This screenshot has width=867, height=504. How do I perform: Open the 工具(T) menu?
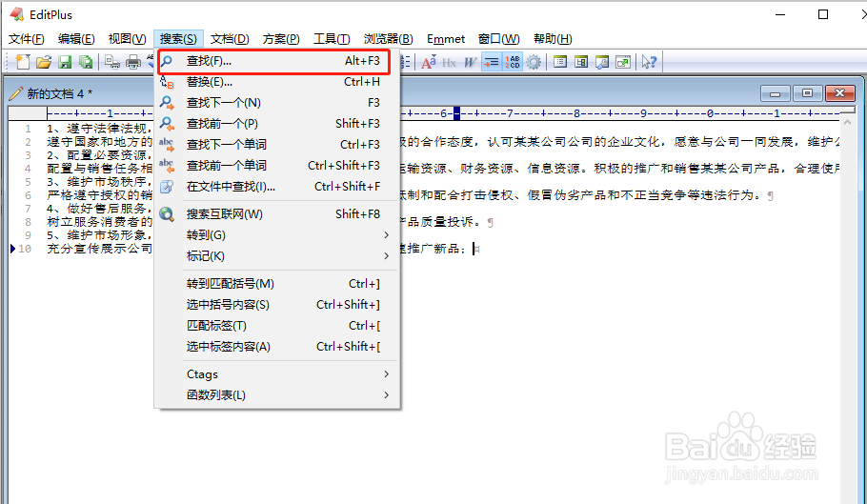click(332, 39)
